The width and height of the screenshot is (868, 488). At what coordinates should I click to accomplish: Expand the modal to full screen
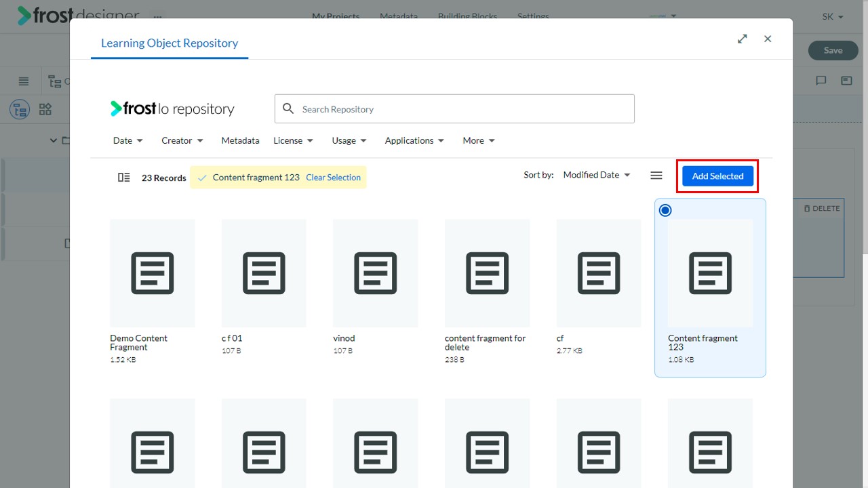tap(743, 39)
